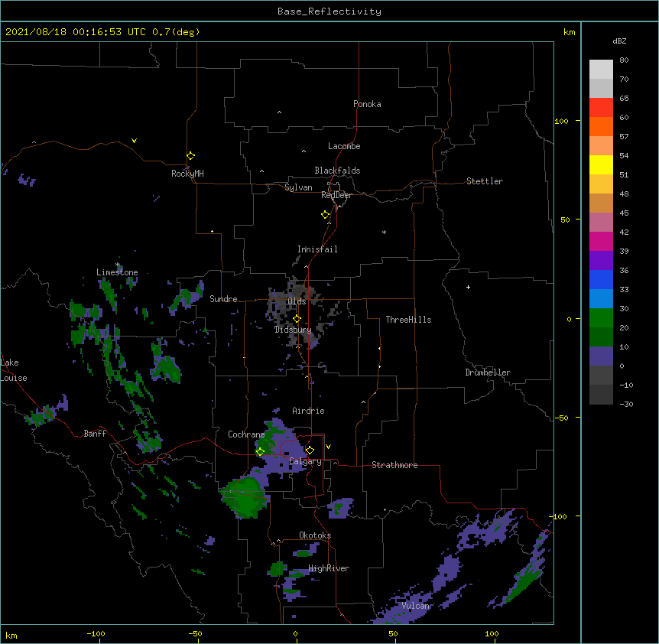The width and height of the screenshot is (659, 644).
Task: Click the Calgary city label
Action: point(305,461)
